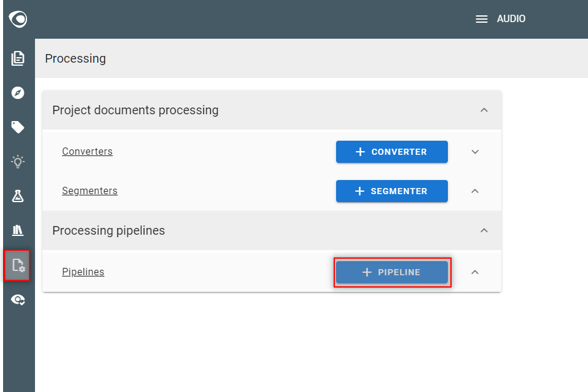Viewport: 588px width, 392px height.
Task: Add a new converter
Action: [x=392, y=152]
